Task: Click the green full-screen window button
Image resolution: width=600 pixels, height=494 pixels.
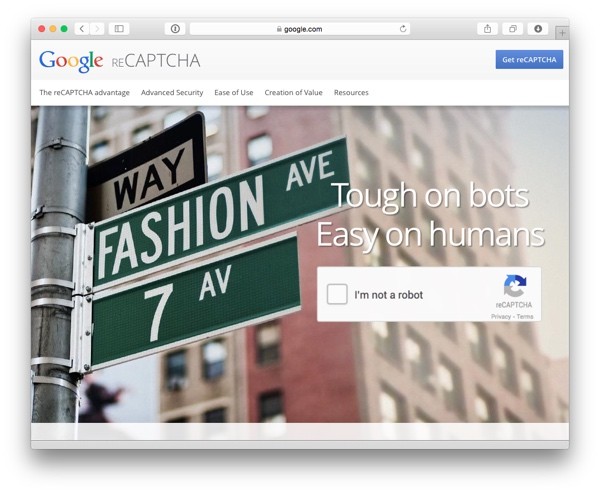Action: click(64, 29)
